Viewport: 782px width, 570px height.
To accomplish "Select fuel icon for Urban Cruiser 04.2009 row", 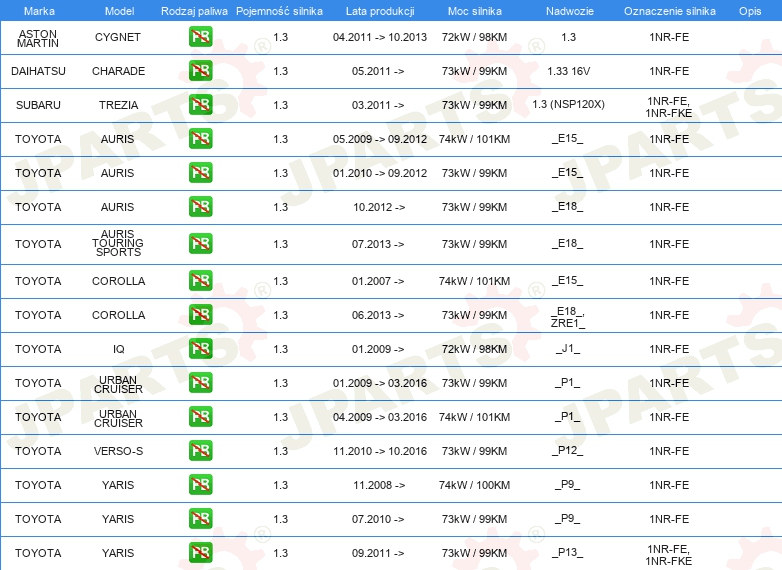I will 200,416.
